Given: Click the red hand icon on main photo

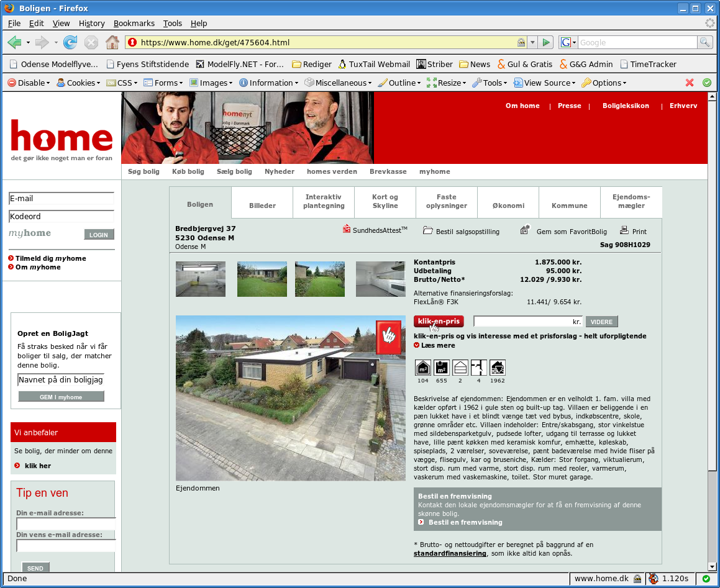Looking at the screenshot, I should [x=388, y=337].
